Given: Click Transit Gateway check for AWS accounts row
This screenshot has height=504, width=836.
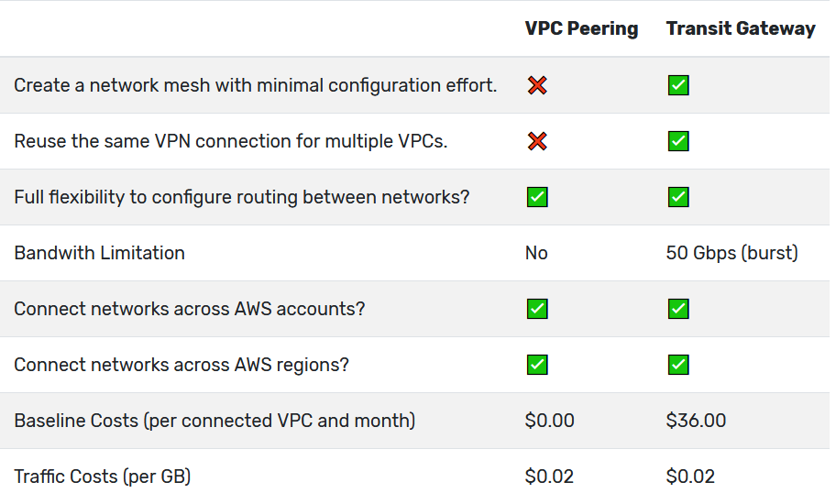Looking at the screenshot, I should click(x=678, y=309).
